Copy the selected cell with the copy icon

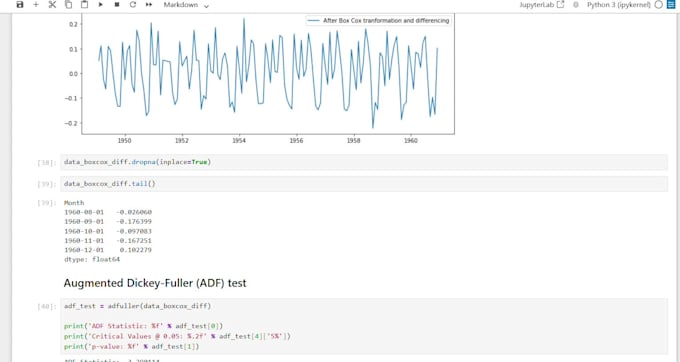pos(69,5)
